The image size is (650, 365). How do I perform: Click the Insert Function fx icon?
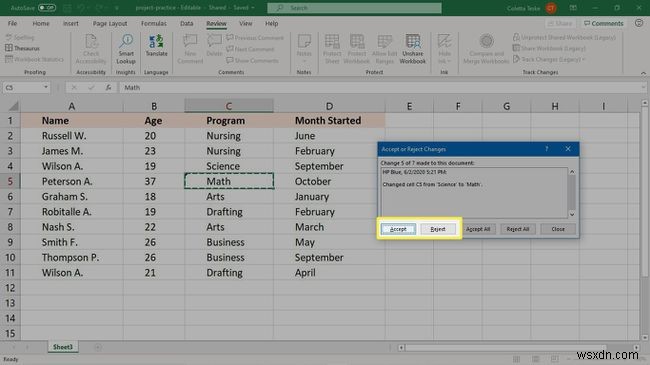coord(108,88)
